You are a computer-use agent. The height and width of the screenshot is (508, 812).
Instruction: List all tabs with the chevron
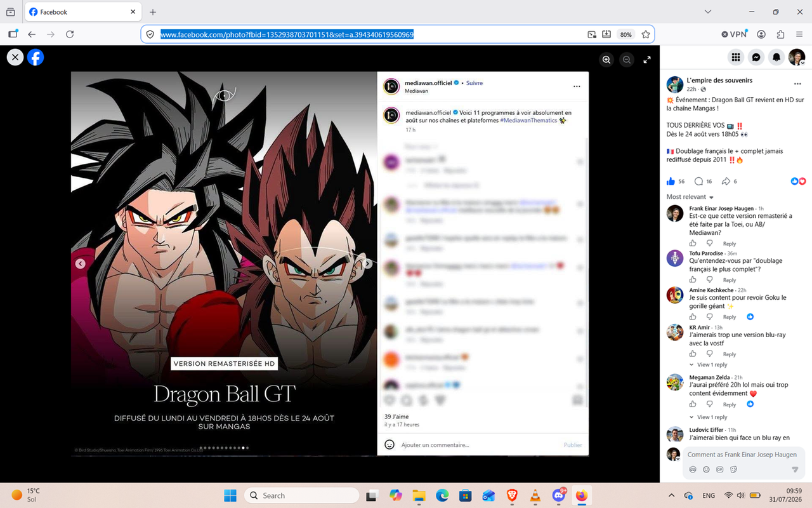point(708,12)
